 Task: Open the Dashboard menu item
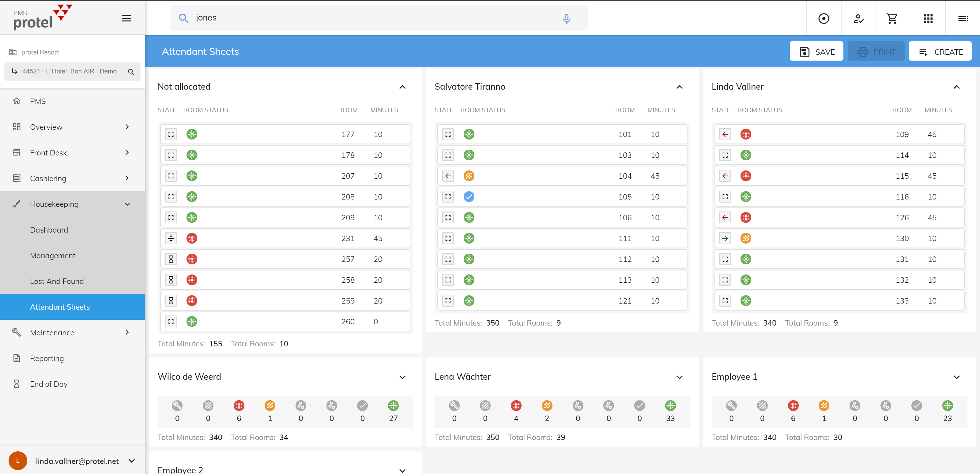pyautogui.click(x=49, y=230)
